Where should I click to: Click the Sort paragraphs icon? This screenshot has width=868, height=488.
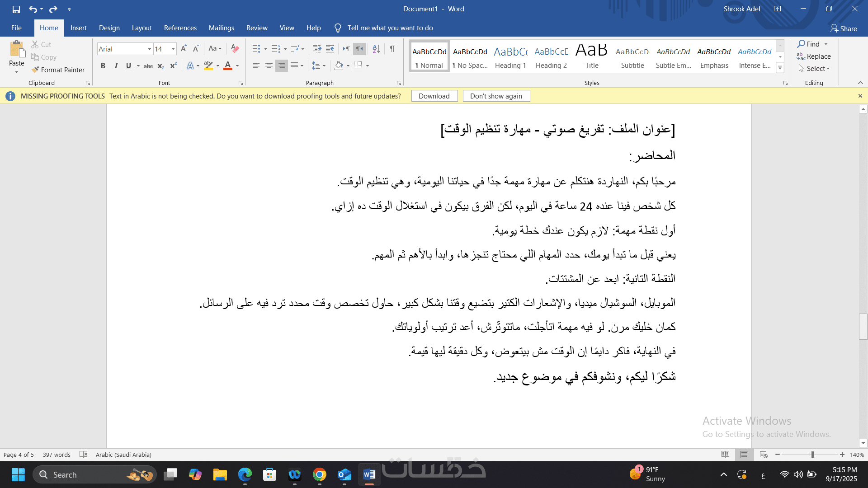point(376,49)
